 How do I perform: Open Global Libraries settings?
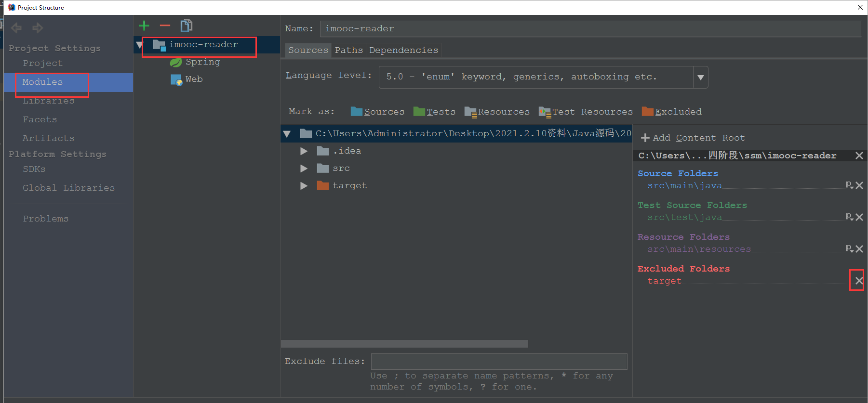[x=68, y=188]
